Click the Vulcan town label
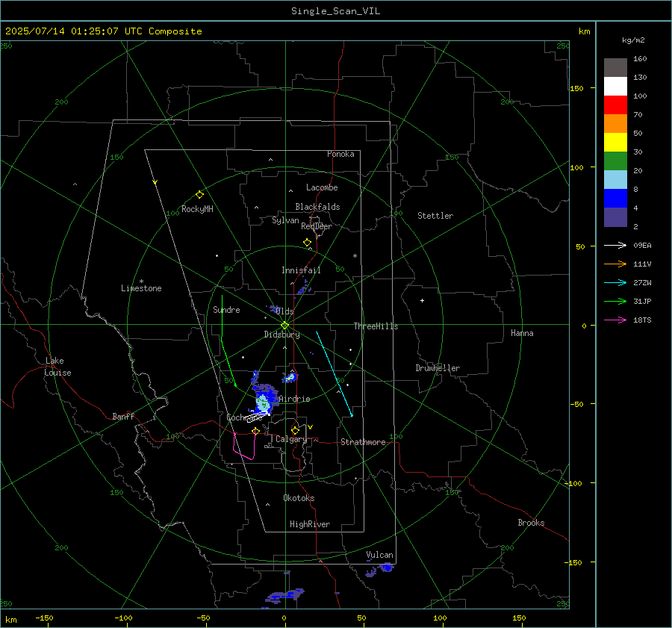 [x=379, y=555]
